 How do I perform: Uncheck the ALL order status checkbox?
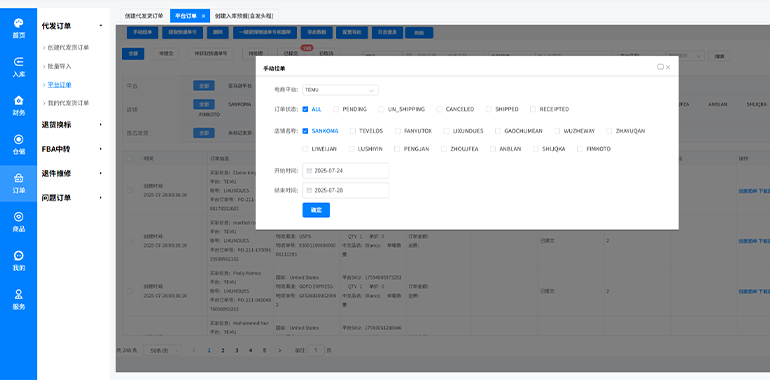(x=305, y=109)
